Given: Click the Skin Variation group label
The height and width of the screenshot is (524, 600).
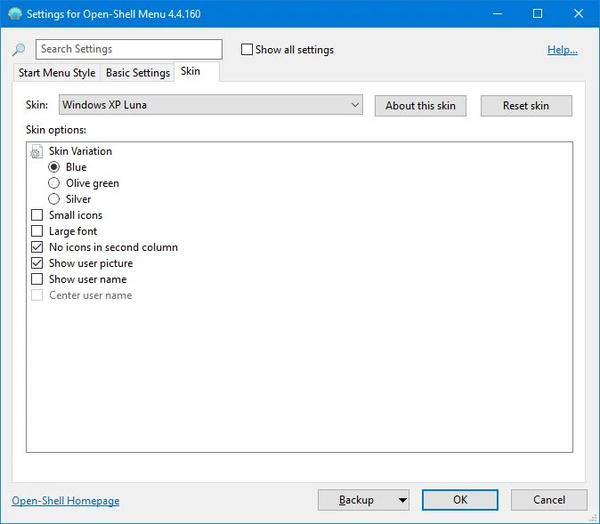Looking at the screenshot, I should click(x=80, y=151).
